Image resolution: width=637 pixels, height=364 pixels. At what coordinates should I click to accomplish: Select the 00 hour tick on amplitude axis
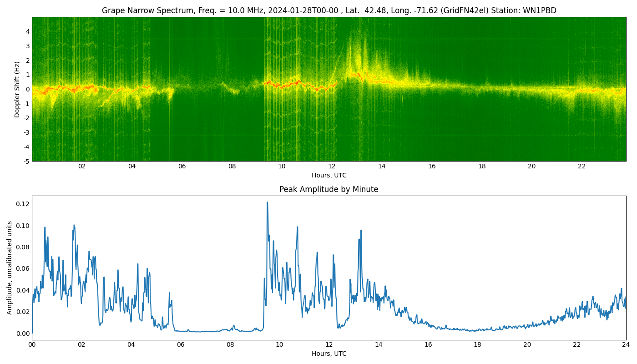(x=32, y=345)
